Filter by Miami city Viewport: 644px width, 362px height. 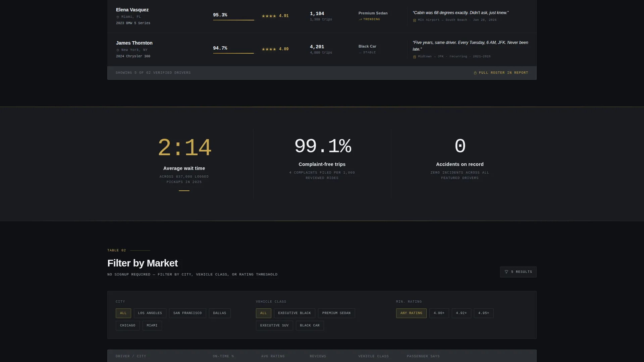point(152,326)
